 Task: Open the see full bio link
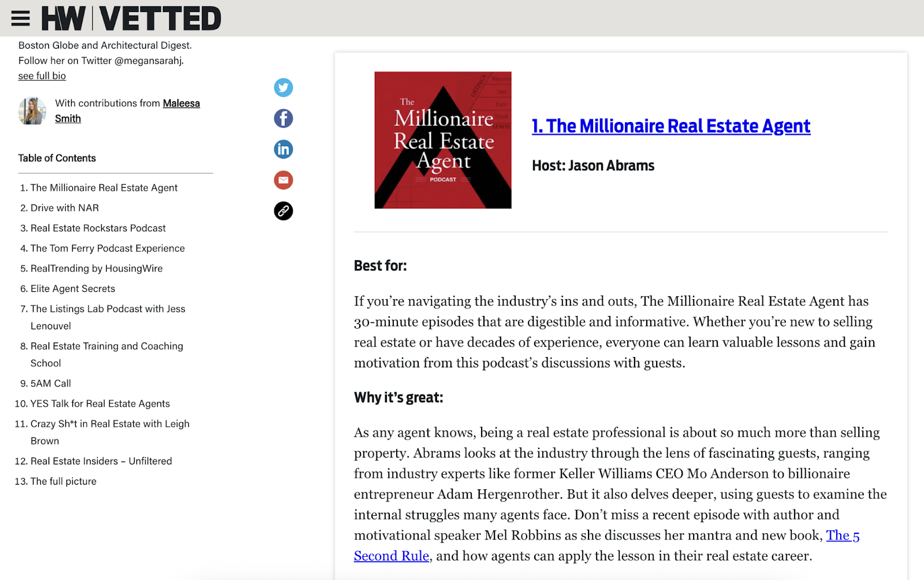click(42, 76)
